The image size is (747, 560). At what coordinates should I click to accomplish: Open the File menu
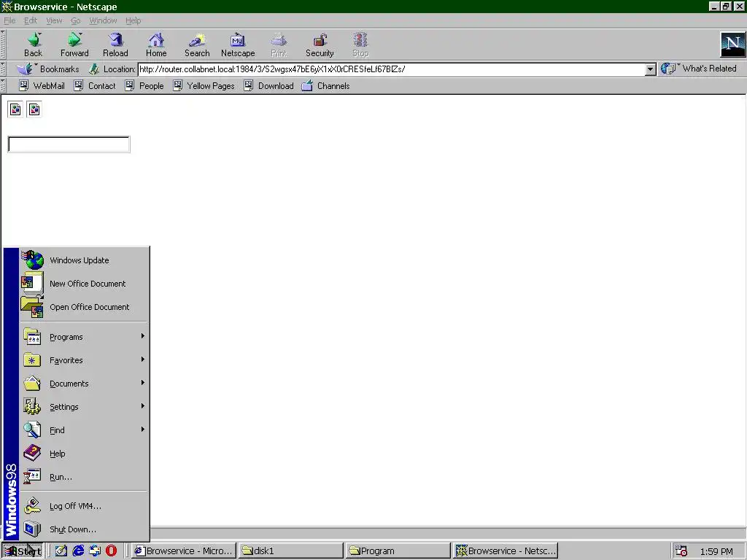(x=9, y=20)
